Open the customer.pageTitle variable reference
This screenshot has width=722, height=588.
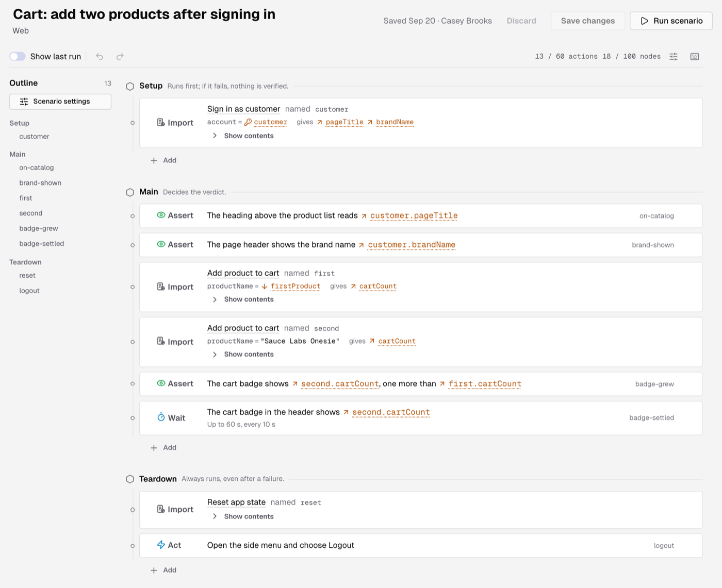[x=414, y=216]
